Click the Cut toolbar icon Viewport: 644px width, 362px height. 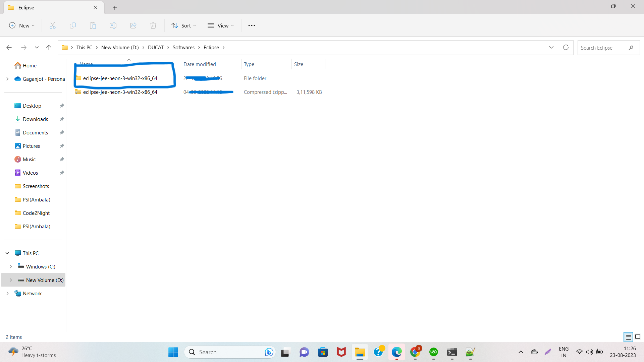[x=53, y=25]
